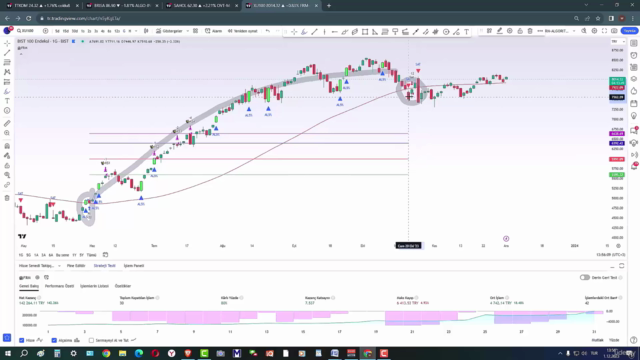This screenshot has width=640, height=360.
Task: Click the add symbol plus icon
Action: pos(45,31)
